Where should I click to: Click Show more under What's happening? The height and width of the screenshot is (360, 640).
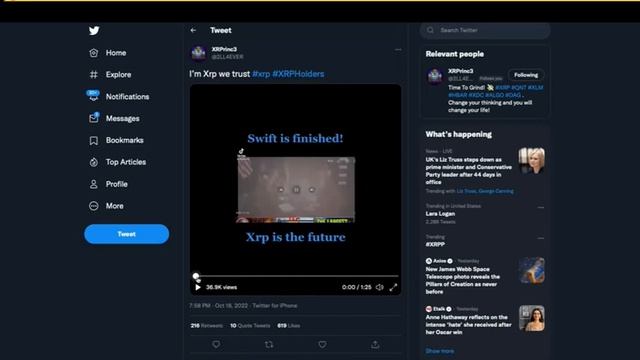click(440, 351)
